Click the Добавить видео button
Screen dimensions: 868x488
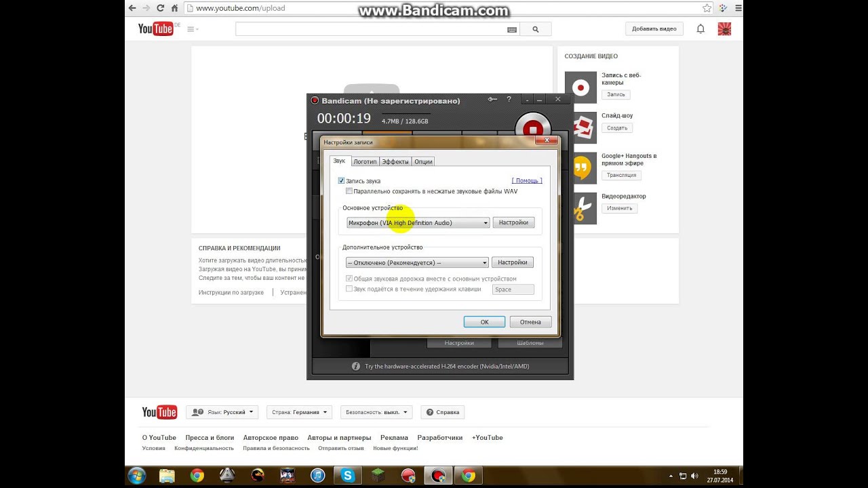coord(654,28)
